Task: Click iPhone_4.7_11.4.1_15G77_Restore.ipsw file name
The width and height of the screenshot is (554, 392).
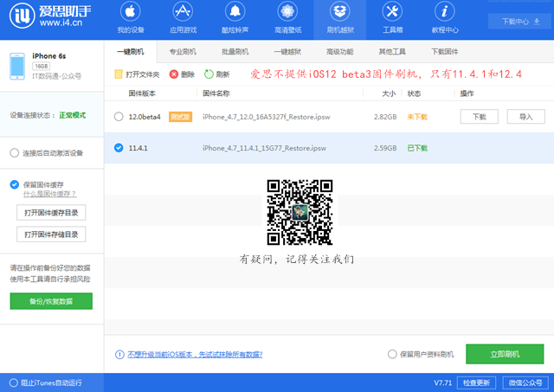Action: click(264, 148)
